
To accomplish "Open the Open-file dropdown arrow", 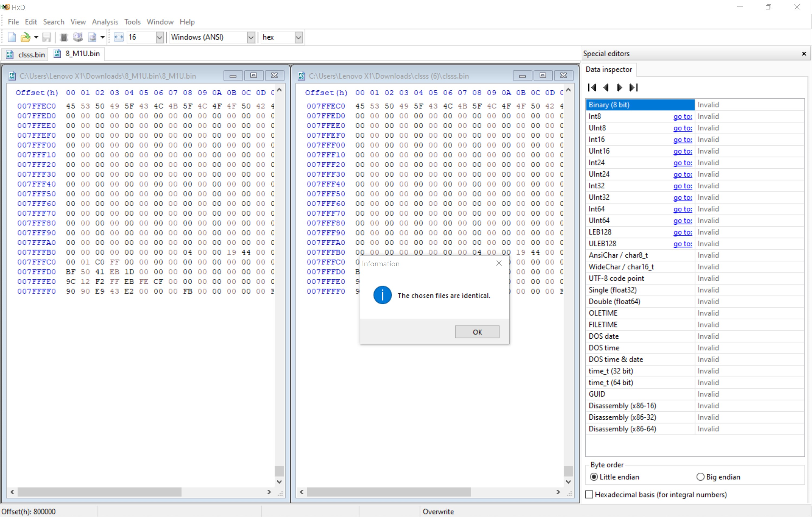I will (x=36, y=37).
